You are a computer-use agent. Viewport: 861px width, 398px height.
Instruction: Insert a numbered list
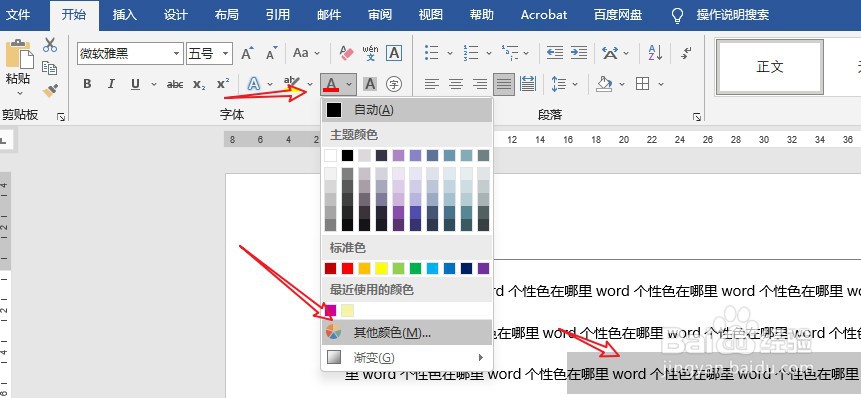[x=471, y=53]
